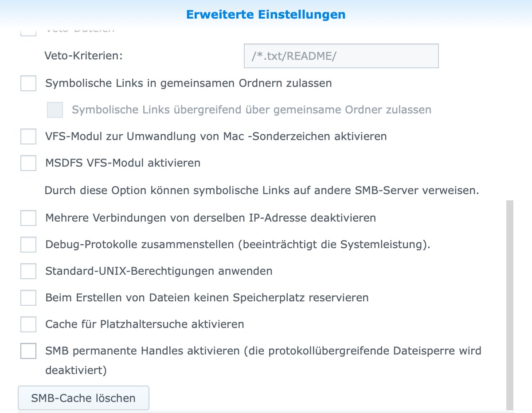Viewport: 532px width, 413px height.
Task: Check the Standard-UNIX-Berechtigungen anwenden box
Action: tap(28, 271)
